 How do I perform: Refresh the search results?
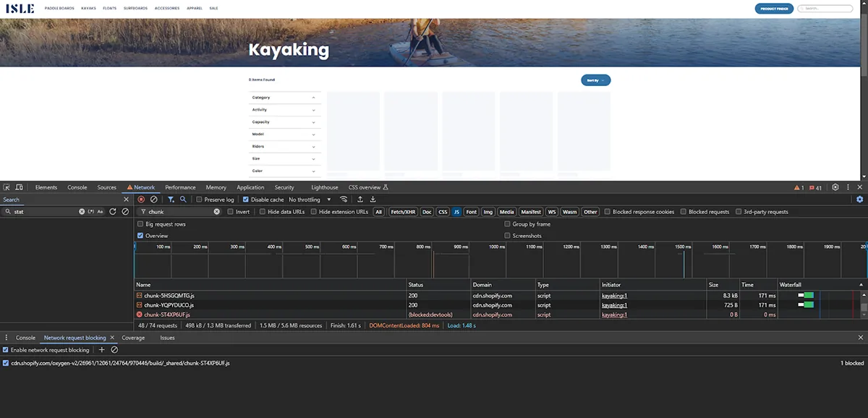coord(113,212)
